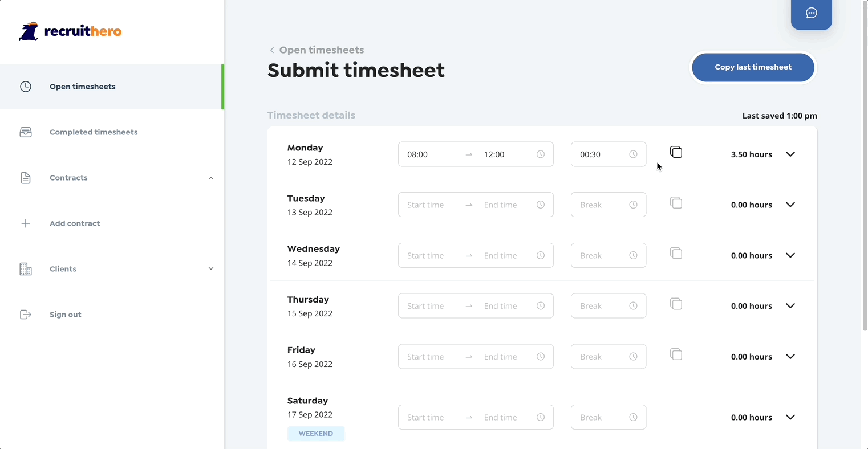Open the chat bubble icon top right
868x449 pixels.
[x=811, y=13]
